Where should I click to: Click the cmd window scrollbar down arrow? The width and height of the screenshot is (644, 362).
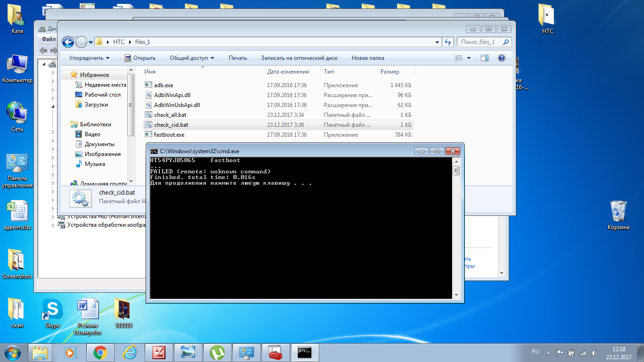point(456,295)
